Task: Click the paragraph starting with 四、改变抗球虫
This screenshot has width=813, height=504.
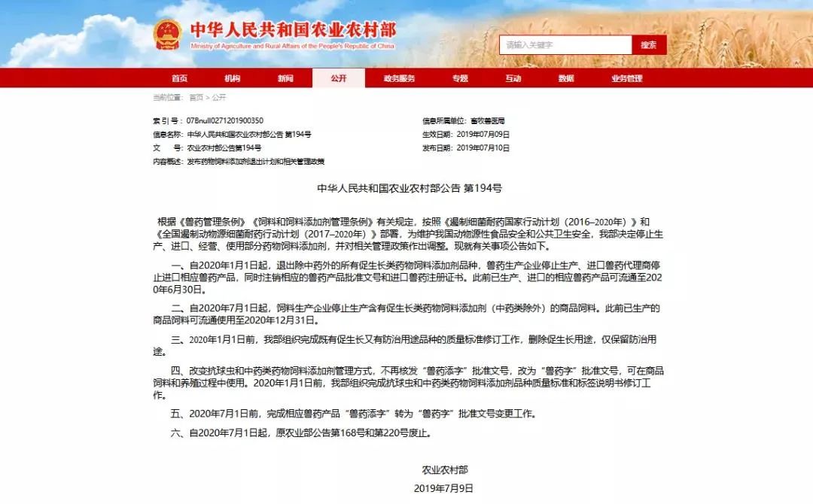Action: tap(409, 383)
